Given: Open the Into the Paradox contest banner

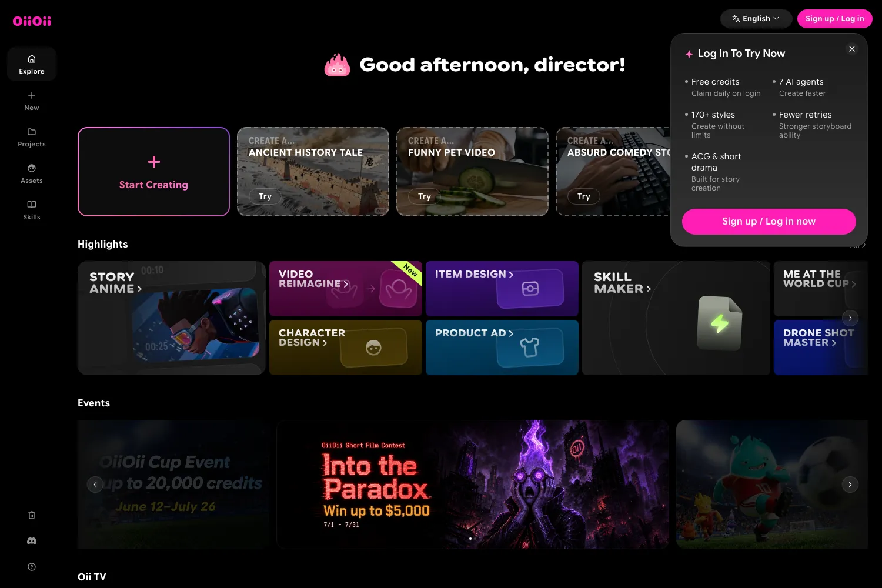Looking at the screenshot, I should (x=473, y=485).
